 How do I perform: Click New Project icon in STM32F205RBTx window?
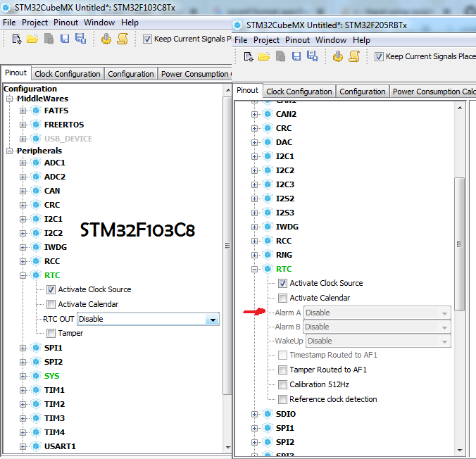point(249,57)
